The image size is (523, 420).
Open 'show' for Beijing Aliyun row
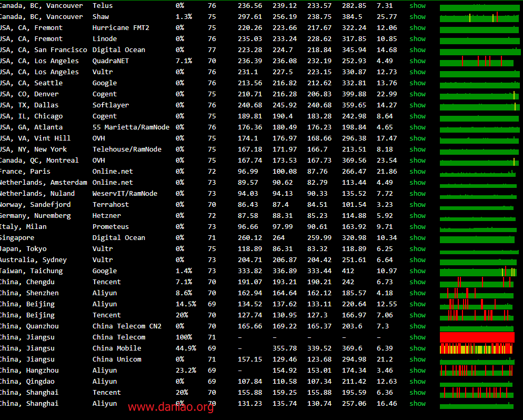(x=417, y=304)
